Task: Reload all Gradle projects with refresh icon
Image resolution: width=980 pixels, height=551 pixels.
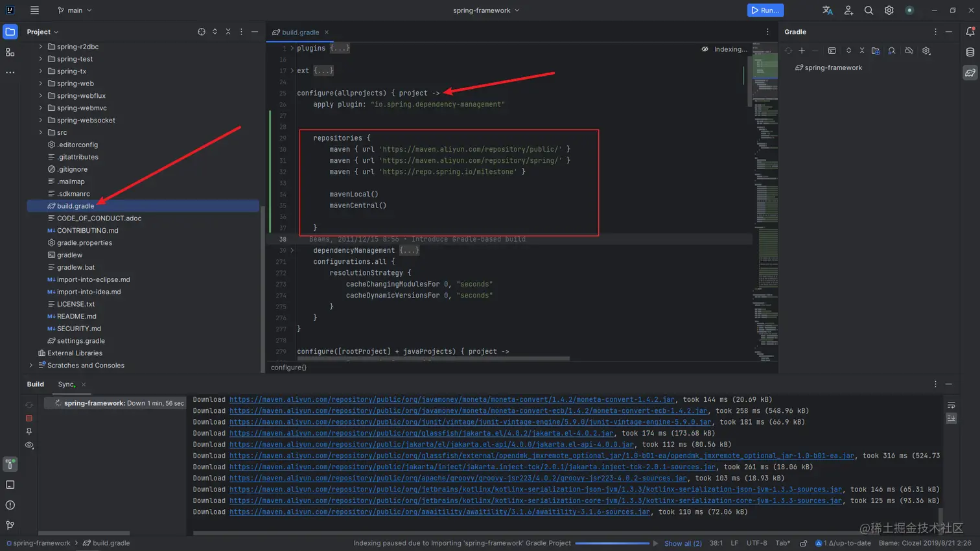Action: tap(788, 51)
